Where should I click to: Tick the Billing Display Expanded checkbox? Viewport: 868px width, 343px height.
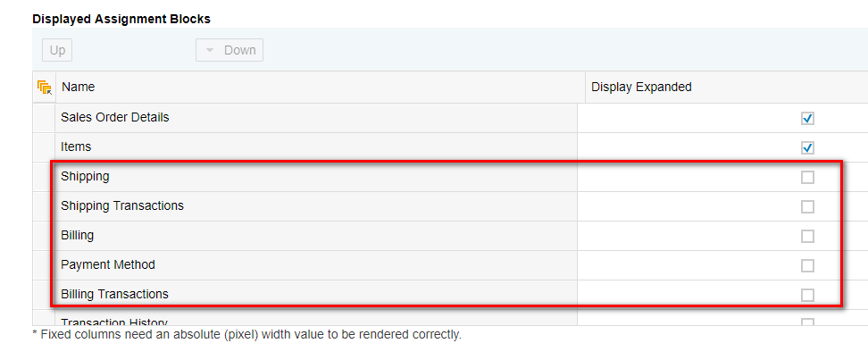tap(807, 236)
